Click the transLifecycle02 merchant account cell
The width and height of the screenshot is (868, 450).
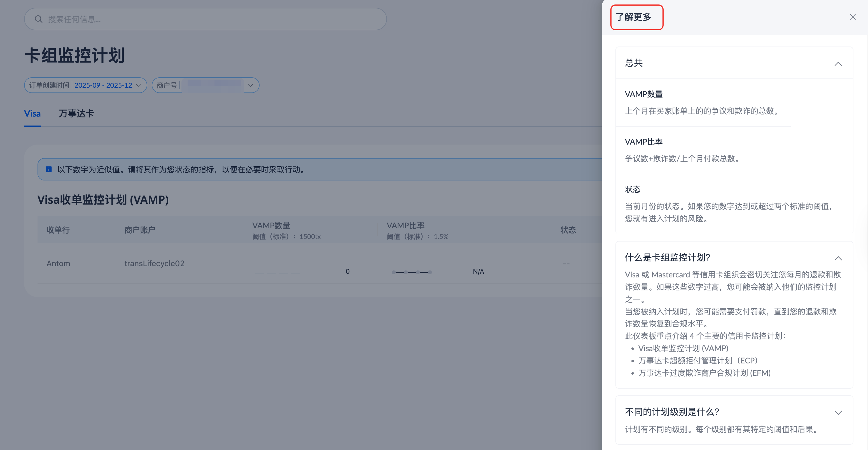[x=154, y=263]
